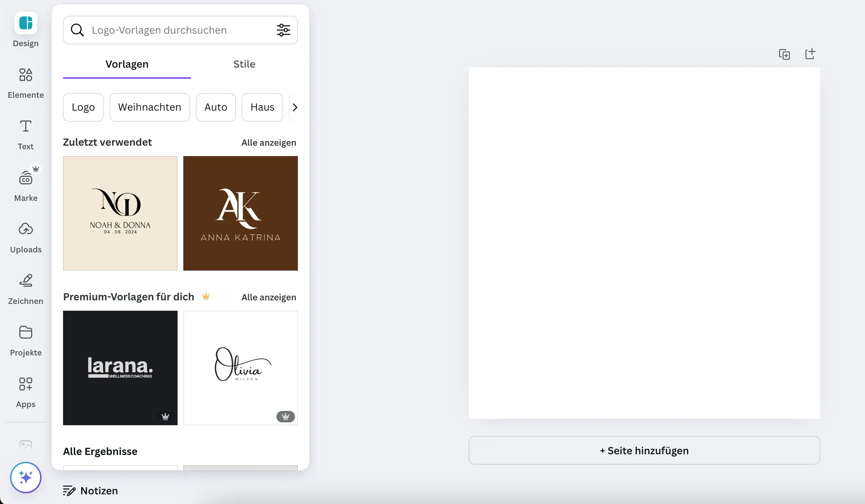Screen dimensions: 865x504
Task: Open the Uploads panel
Action: click(x=26, y=238)
